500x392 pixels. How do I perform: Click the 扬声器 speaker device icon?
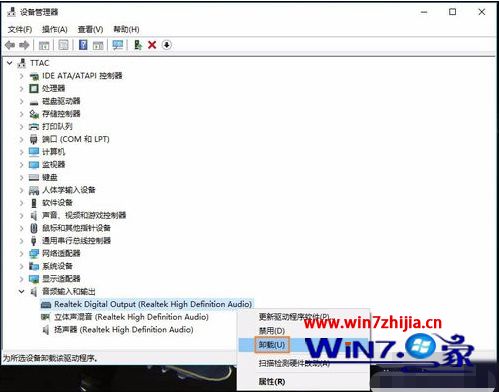46,330
